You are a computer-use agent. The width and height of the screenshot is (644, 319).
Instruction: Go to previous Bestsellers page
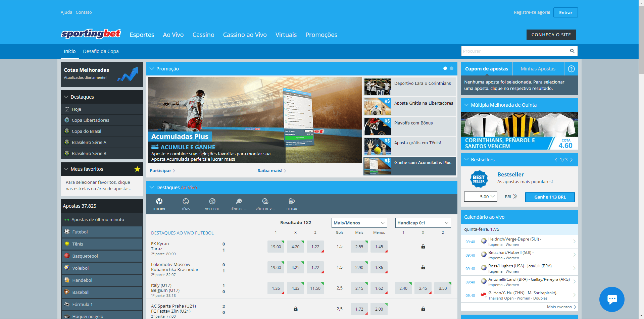click(556, 160)
